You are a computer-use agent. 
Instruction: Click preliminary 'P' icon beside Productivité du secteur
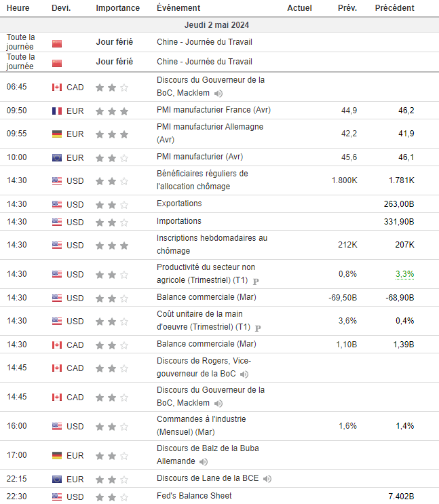[x=256, y=281]
